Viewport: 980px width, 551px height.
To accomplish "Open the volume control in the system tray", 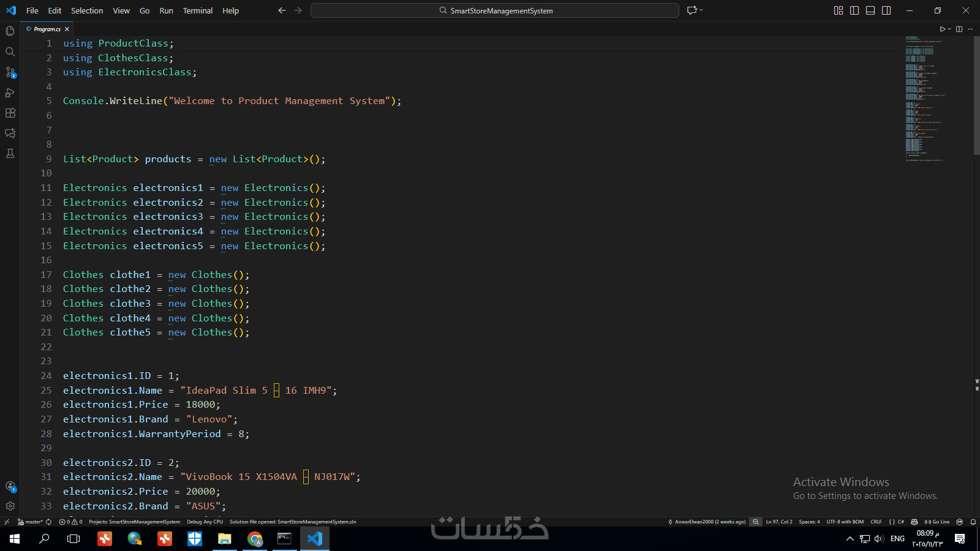I will (879, 539).
